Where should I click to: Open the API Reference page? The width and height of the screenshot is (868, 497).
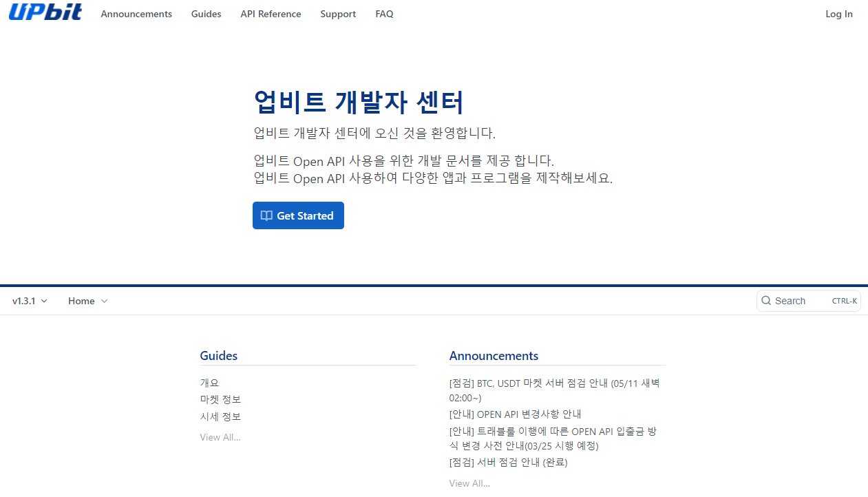click(271, 14)
